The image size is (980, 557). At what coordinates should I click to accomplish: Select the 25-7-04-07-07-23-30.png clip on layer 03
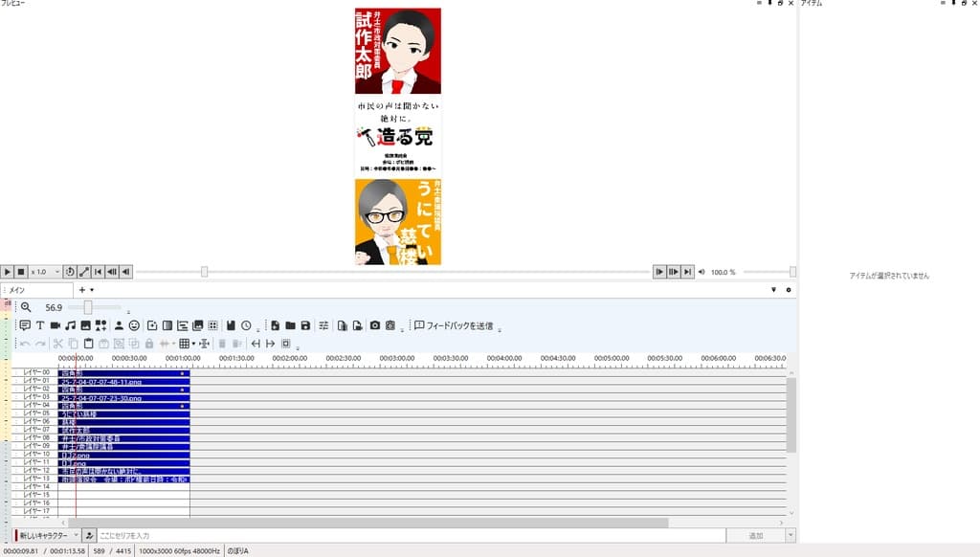click(x=123, y=397)
